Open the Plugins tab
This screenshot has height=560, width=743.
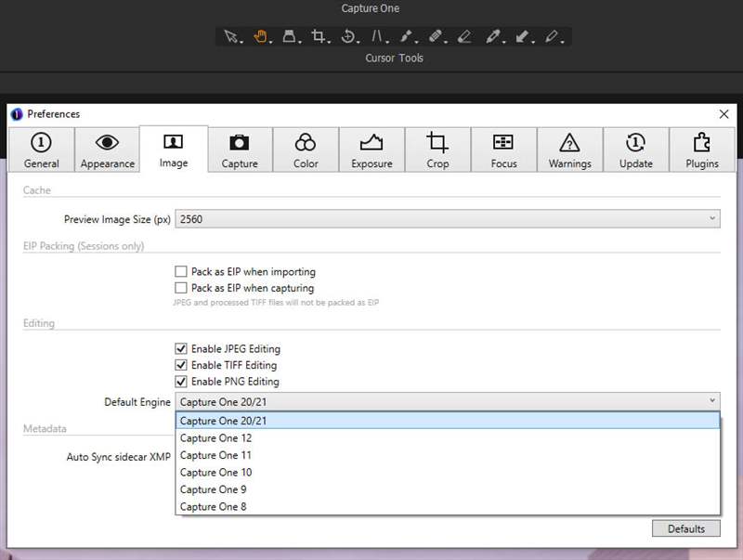tap(702, 150)
